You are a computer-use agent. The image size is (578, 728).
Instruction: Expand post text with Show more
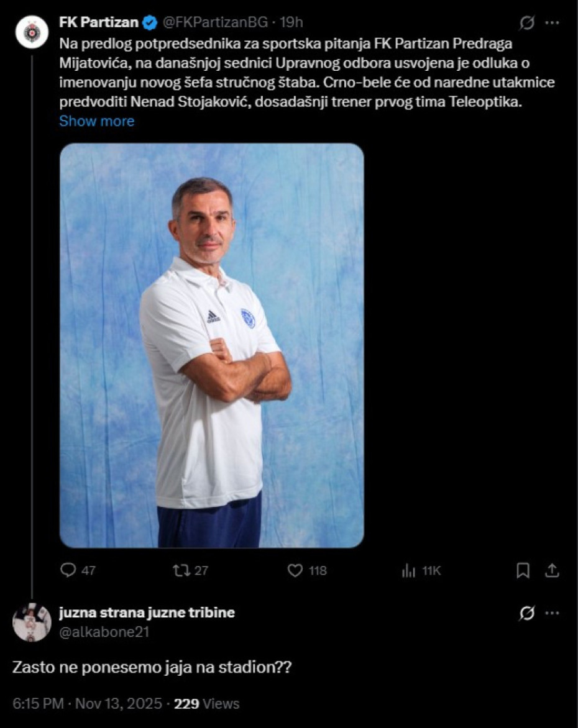tap(96, 121)
